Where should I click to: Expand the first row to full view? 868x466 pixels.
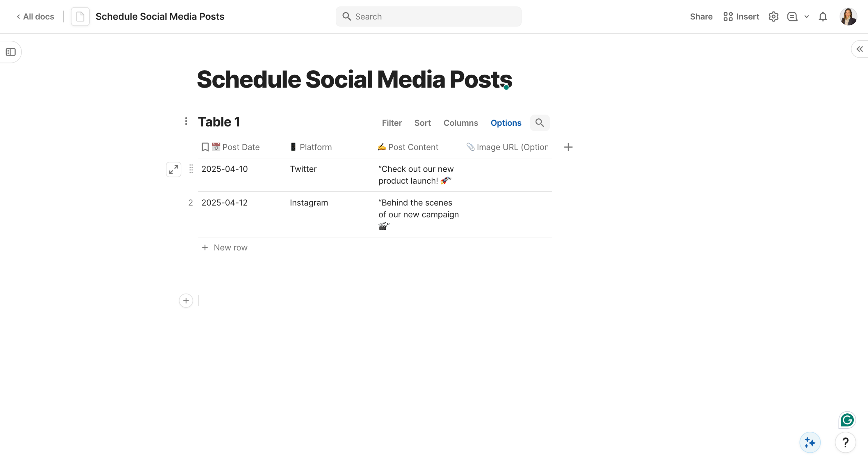173,169
